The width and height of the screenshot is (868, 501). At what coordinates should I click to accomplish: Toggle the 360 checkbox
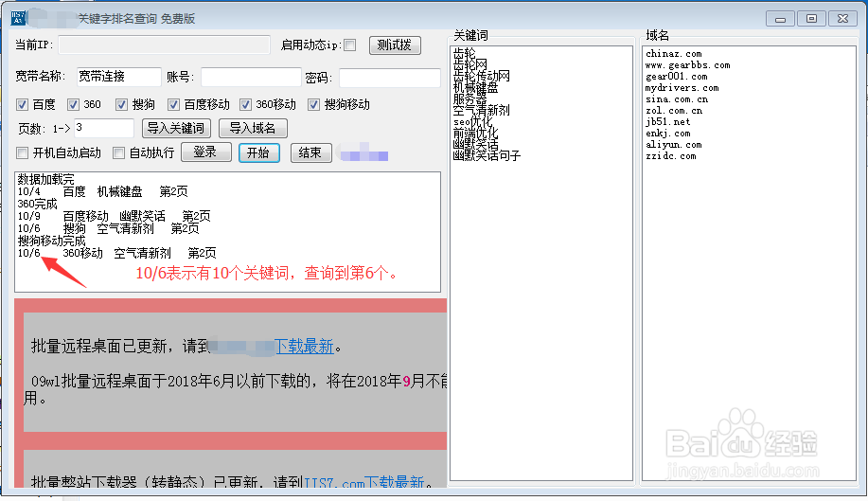pos(73,104)
